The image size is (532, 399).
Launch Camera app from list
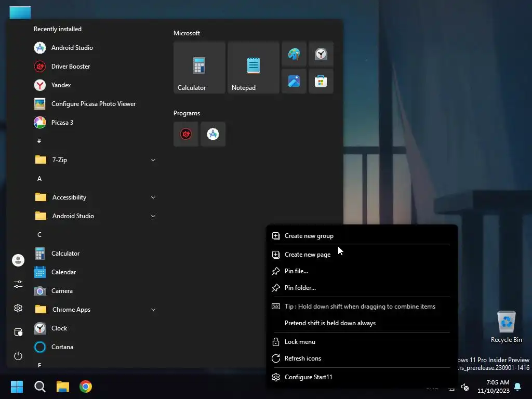(54, 291)
